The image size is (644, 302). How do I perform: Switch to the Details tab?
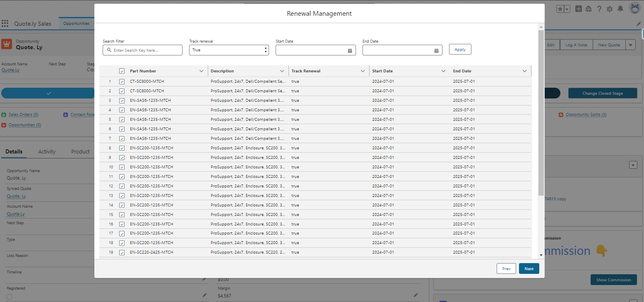[14, 152]
